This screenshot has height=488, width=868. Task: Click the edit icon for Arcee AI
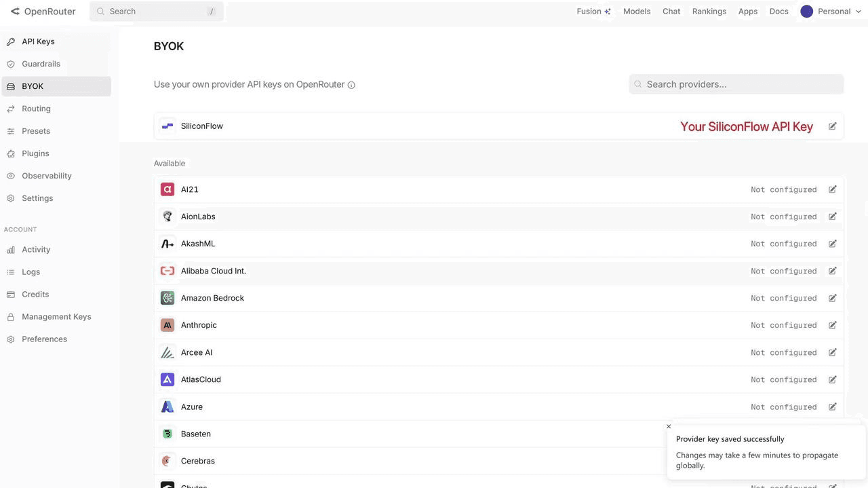(833, 352)
